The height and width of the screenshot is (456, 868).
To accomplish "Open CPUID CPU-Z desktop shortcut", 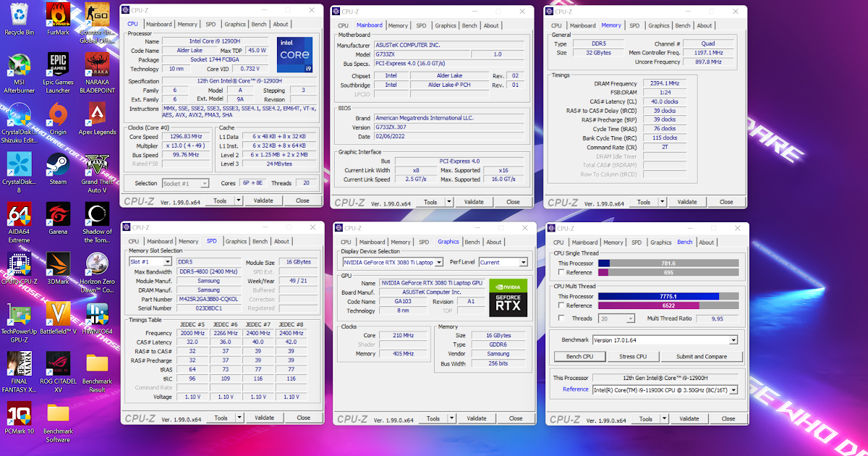I will pos(19,268).
